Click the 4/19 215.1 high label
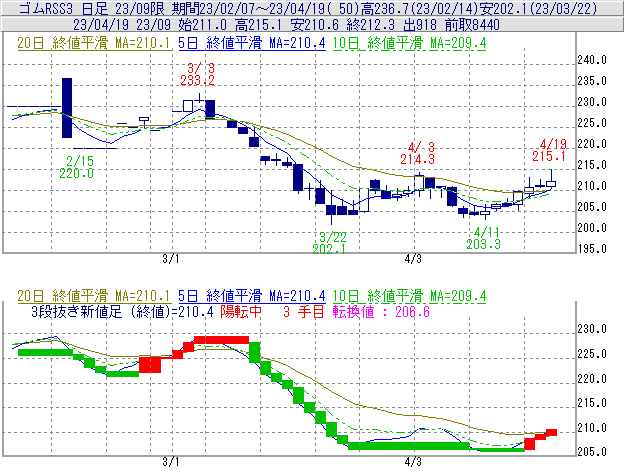The height and width of the screenshot is (475, 624). pyautogui.click(x=550, y=150)
